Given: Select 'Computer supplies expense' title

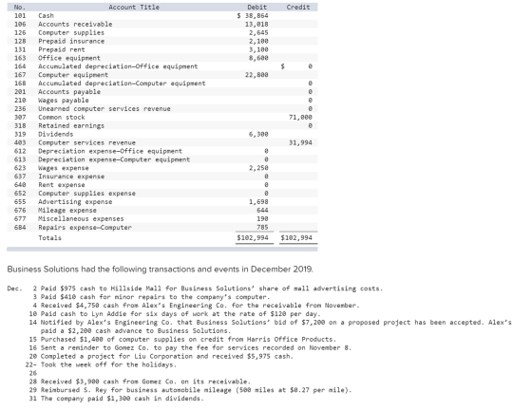Looking at the screenshot, I should coord(86,194).
